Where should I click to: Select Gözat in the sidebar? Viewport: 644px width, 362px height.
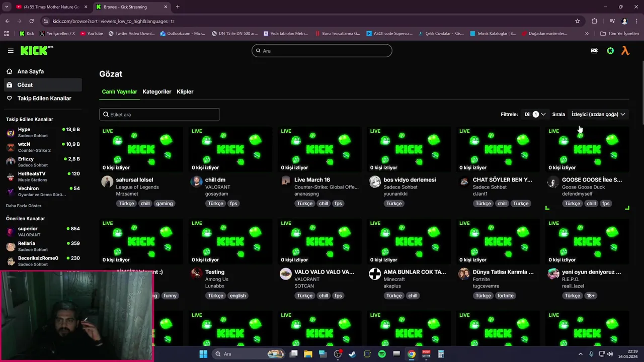point(42,85)
